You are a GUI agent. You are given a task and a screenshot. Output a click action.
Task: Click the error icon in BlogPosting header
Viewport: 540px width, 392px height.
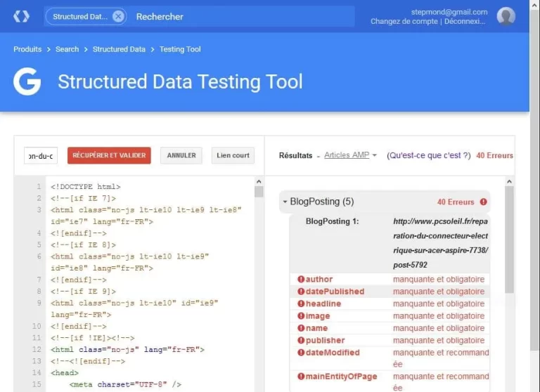point(484,202)
